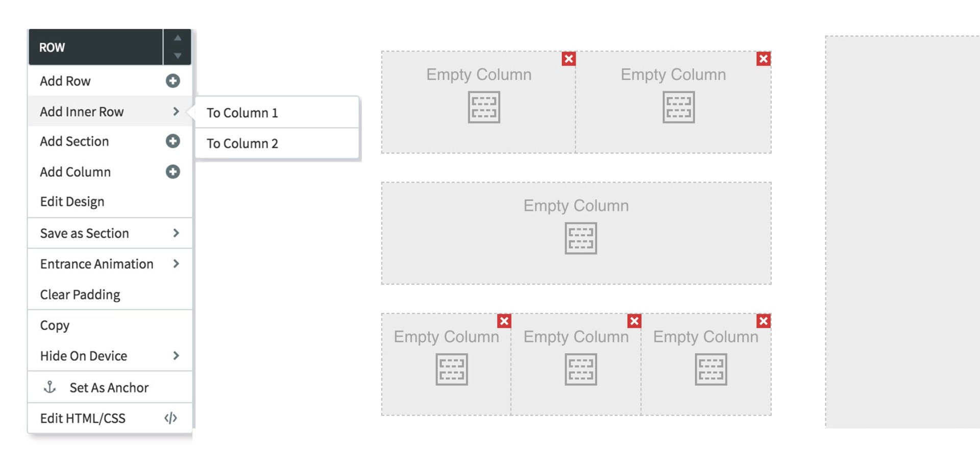Select To Column 1 from the submenu

(x=242, y=113)
